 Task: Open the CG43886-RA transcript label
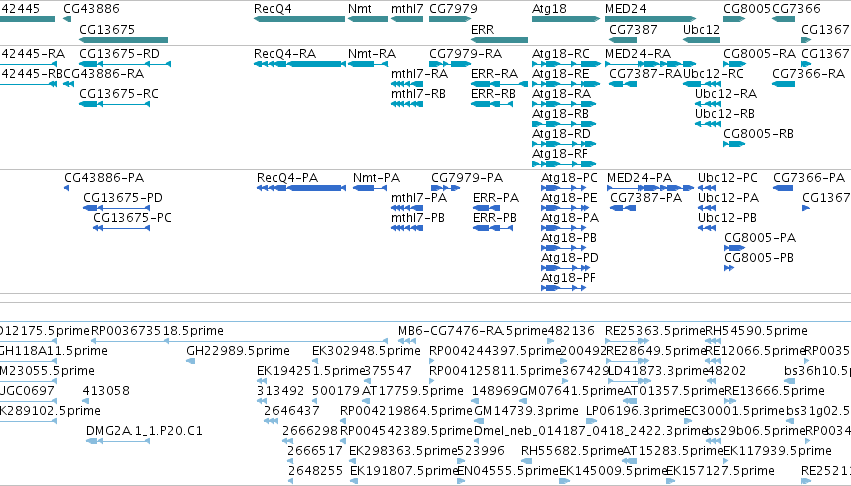point(104,74)
